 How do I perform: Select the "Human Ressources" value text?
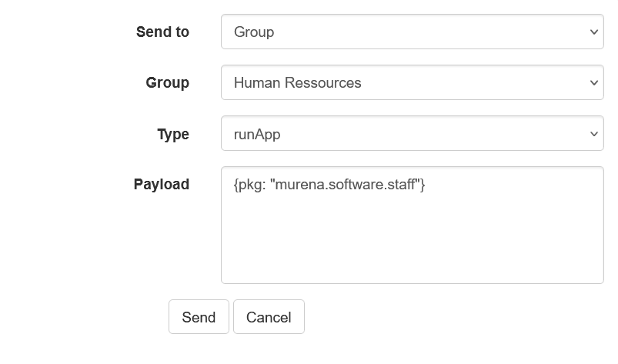(x=297, y=82)
